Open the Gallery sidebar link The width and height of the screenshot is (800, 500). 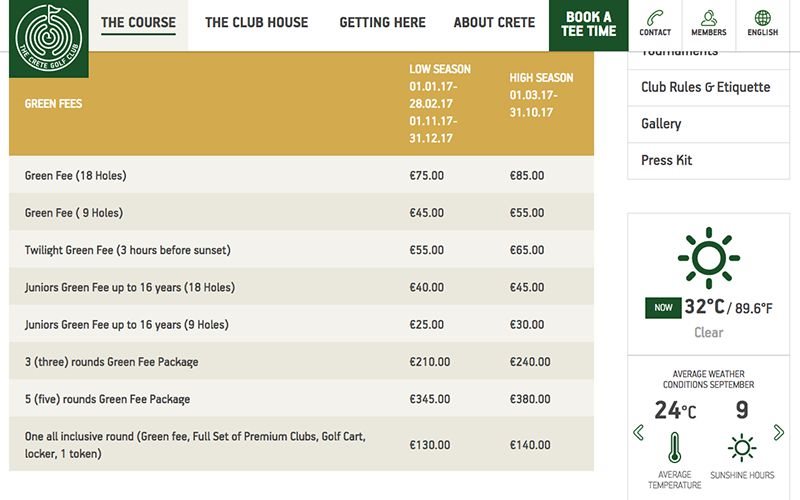point(661,124)
